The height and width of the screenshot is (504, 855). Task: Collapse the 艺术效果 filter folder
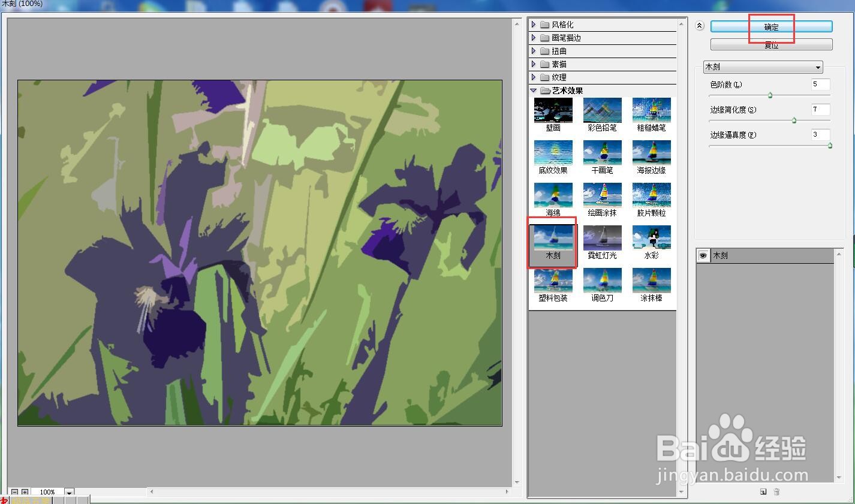coord(534,90)
